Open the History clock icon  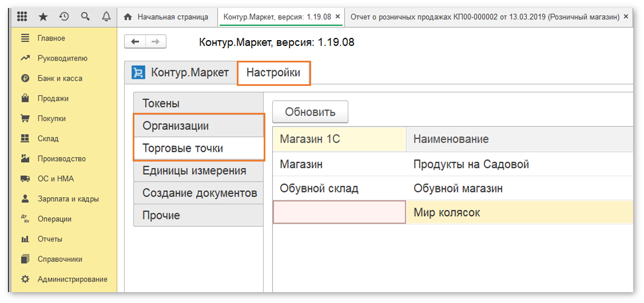click(64, 17)
